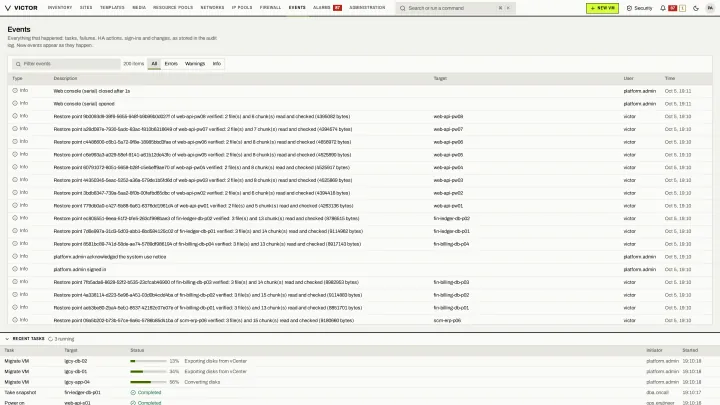This screenshot has height=405, width=720.
Task: Toggle dark mode with the moon icon
Action: (x=696, y=8)
